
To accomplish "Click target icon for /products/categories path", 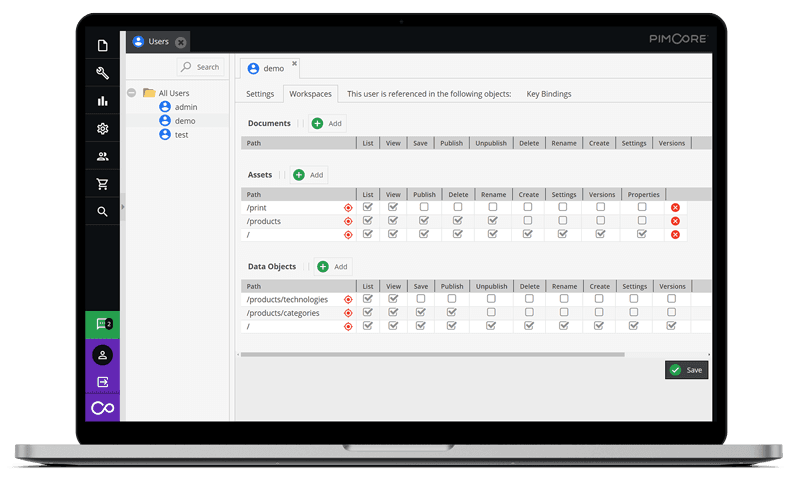I will [348, 313].
